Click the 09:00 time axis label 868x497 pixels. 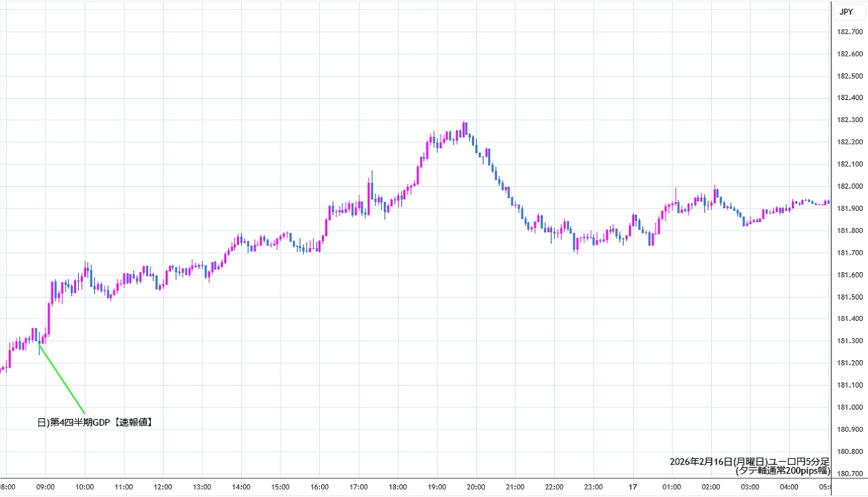pos(45,487)
